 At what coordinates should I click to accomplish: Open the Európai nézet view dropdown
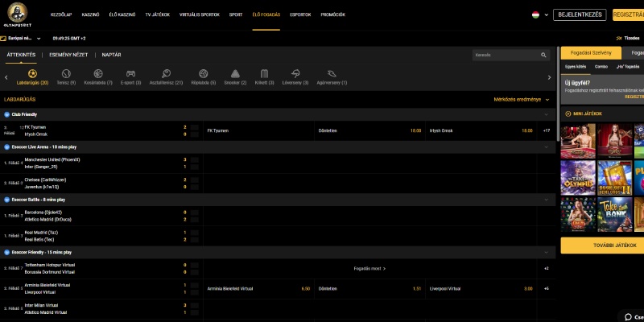point(21,38)
